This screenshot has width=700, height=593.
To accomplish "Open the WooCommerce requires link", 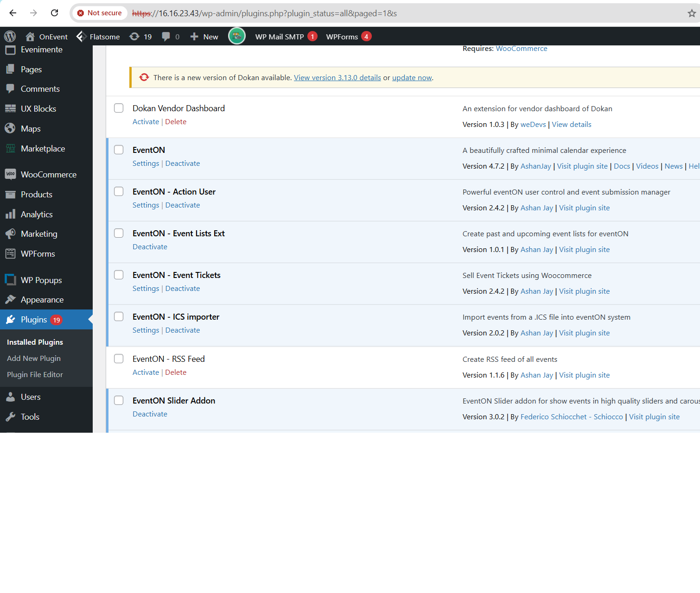I will click(522, 49).
